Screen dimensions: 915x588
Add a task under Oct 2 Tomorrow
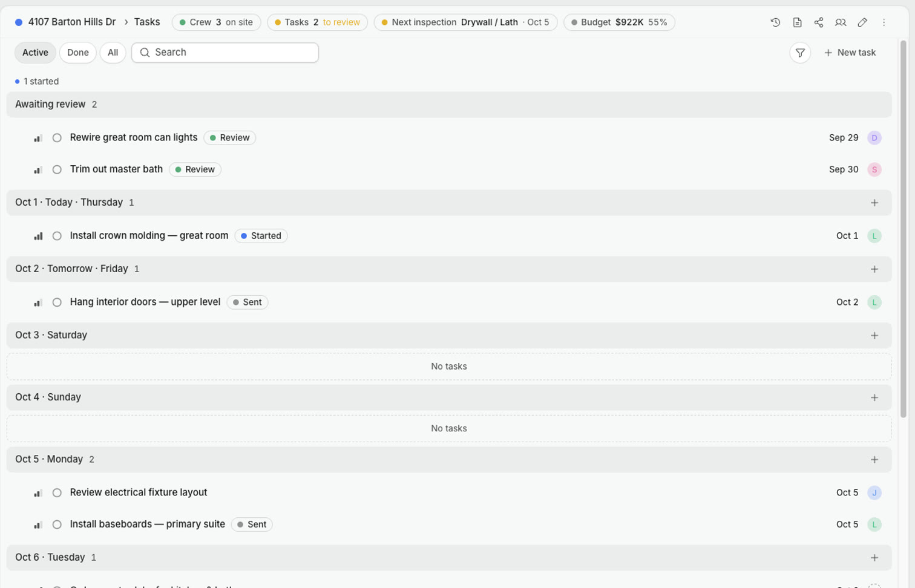874,269
